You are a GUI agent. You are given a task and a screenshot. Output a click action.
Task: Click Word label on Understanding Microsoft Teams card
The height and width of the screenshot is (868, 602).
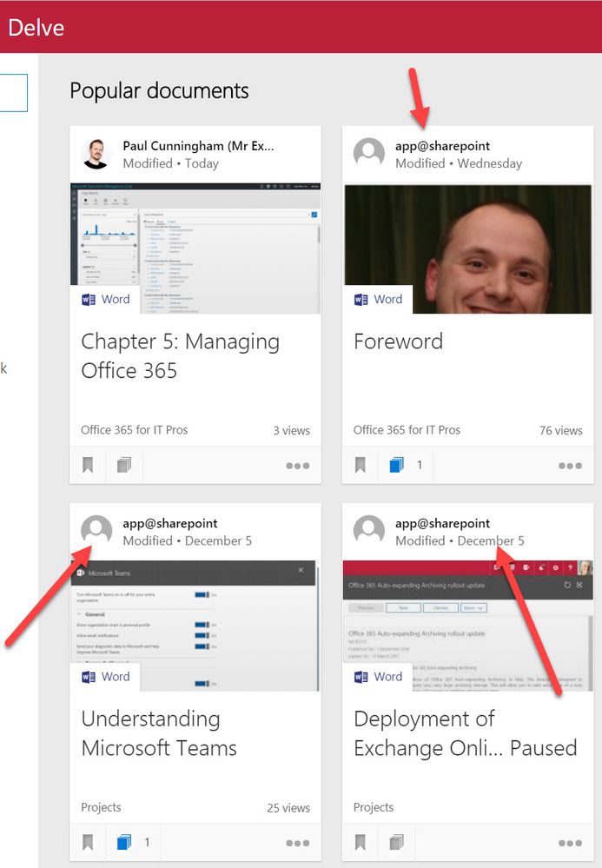point(106,677)
